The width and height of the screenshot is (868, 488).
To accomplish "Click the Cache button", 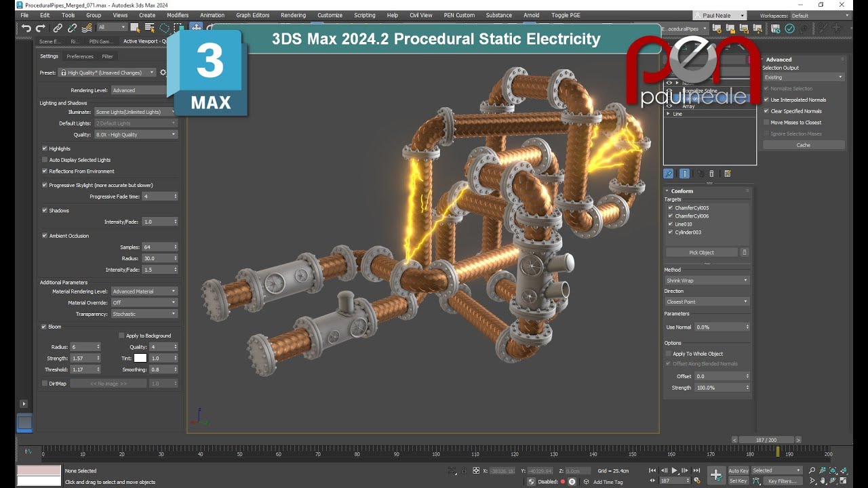I will 804,145.
